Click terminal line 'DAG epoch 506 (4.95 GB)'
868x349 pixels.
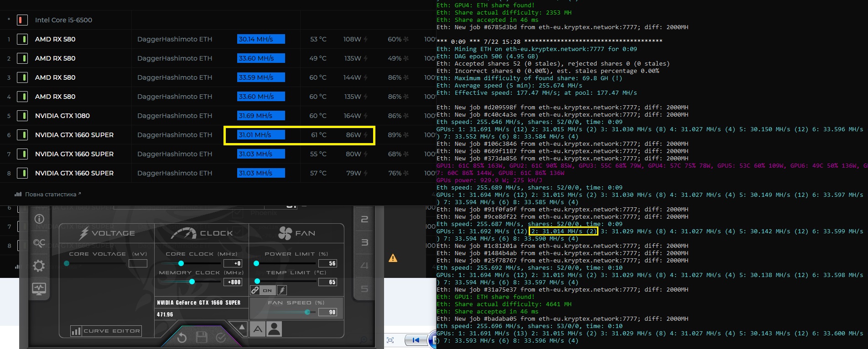tap(488, 56)
